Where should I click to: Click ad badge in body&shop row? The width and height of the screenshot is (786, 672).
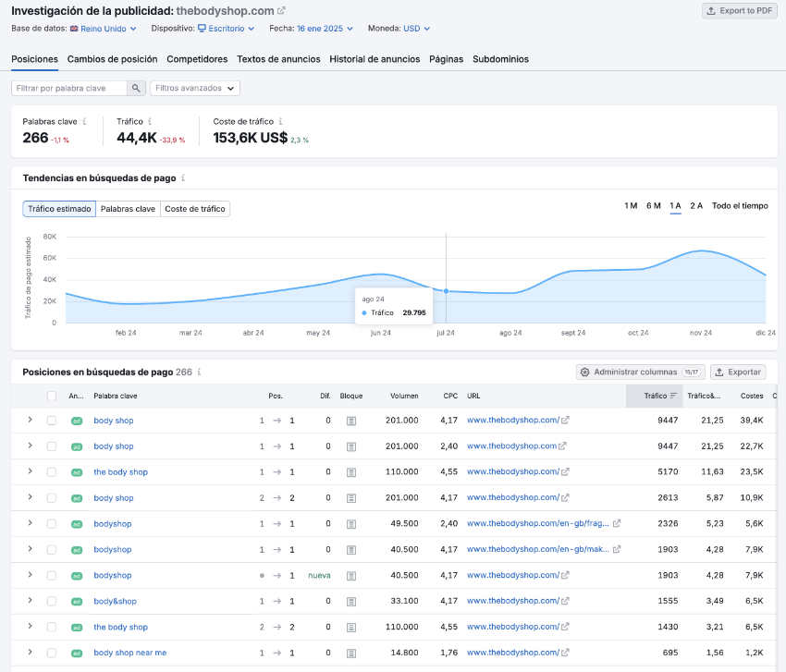coord(77,602)
